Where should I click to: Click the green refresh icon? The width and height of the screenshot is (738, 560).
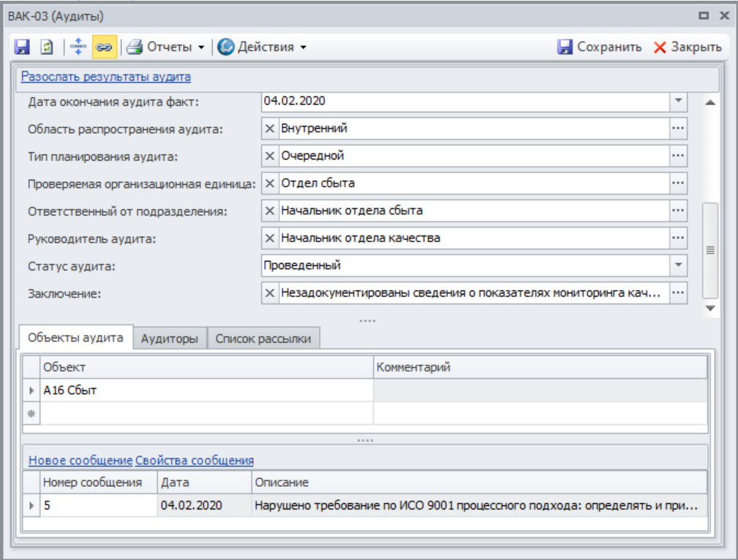pos(45,47)
